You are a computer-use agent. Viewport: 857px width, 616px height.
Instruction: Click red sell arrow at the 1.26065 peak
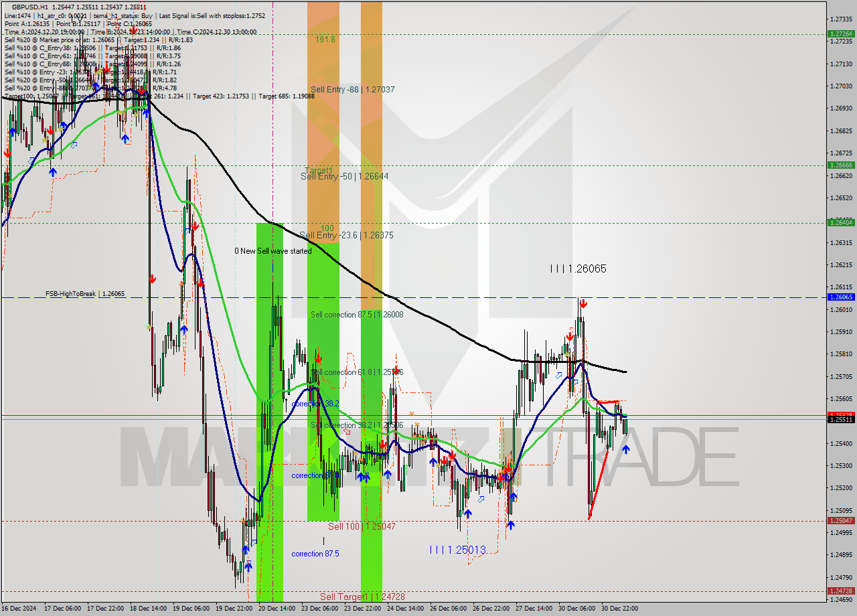click(x=584, y=303)
